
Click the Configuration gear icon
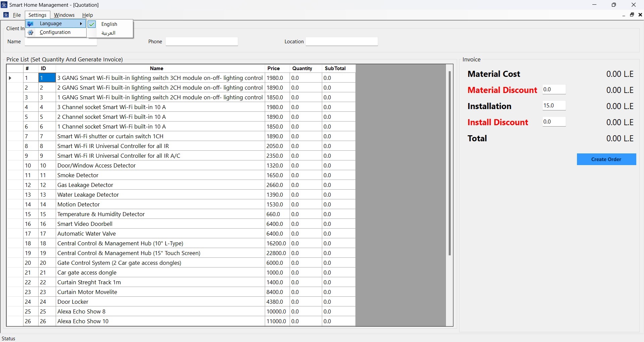click(31, 33)
